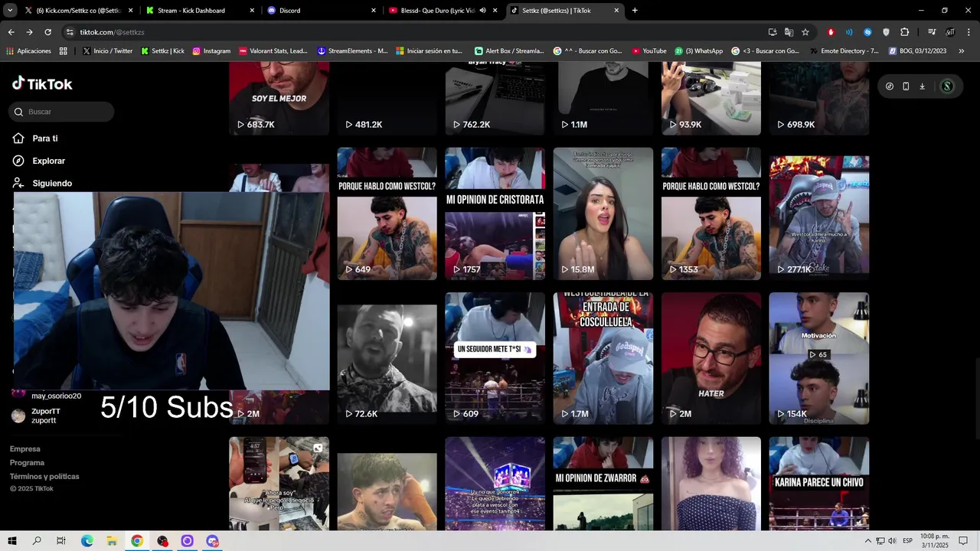Open the apps grid in bookmarks bar
This screenshot has width=980, height=551.
63,51
